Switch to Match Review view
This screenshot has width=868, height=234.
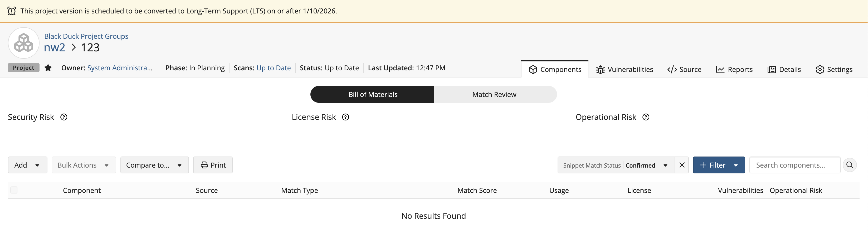click(494, 94)
